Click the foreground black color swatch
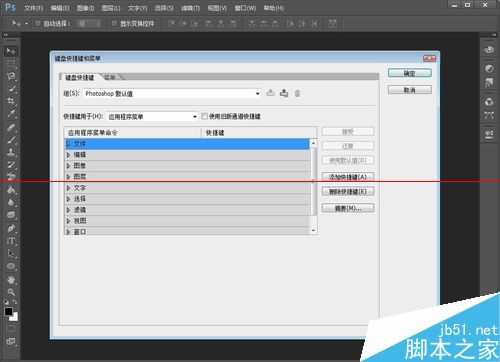 coord(8,311)
